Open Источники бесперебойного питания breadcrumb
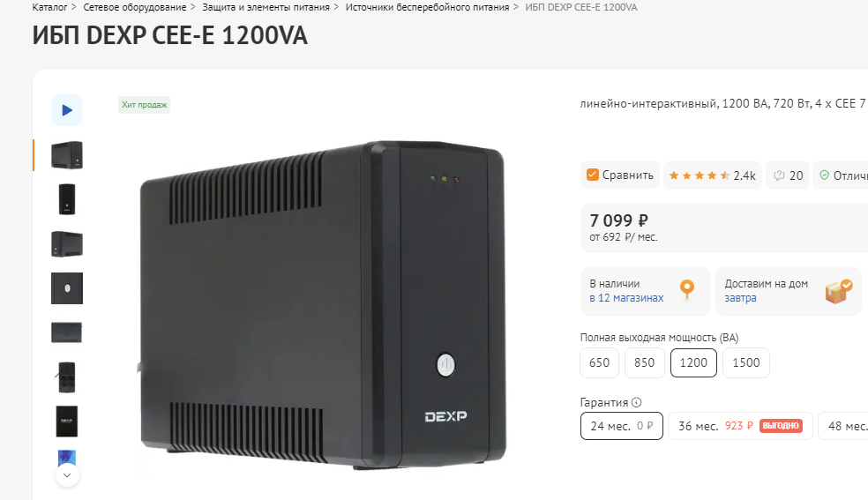Image resolution: width=868 pixels, height=500 pixels. (427, 7)
